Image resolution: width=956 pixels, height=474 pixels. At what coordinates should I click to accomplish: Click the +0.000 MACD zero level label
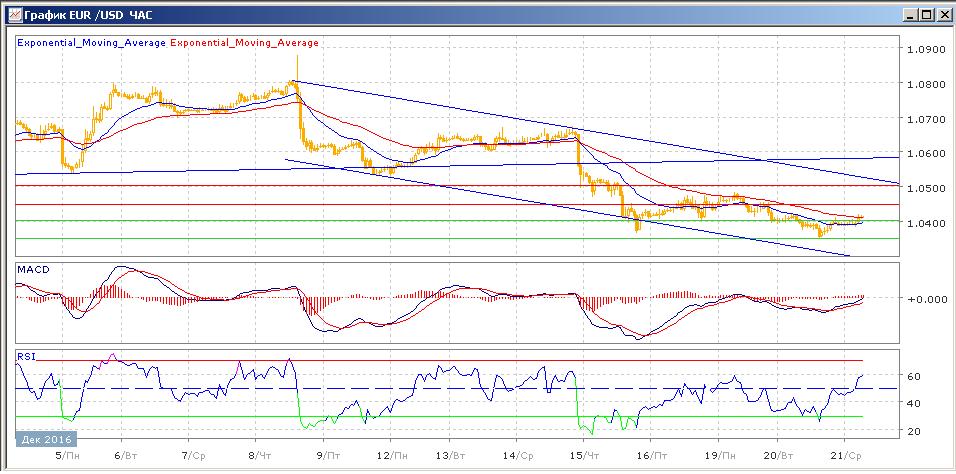[923, 298]
